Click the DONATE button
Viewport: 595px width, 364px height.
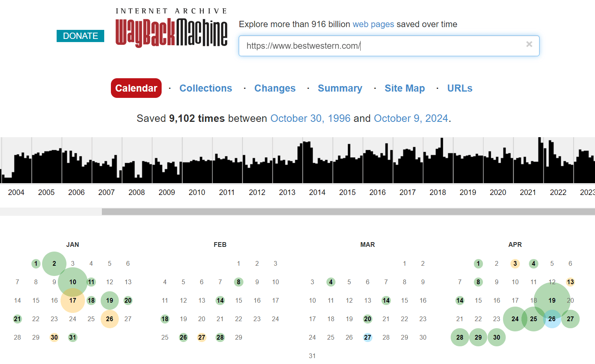pyautogui.click(x=80, y=36)
